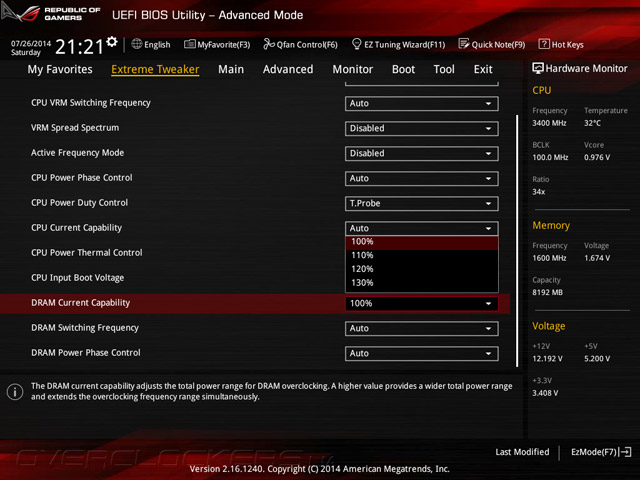Open DRAM Switching Frequency dropdown
The height and width of the screenshot is (480, 640).
click(422, 329)
